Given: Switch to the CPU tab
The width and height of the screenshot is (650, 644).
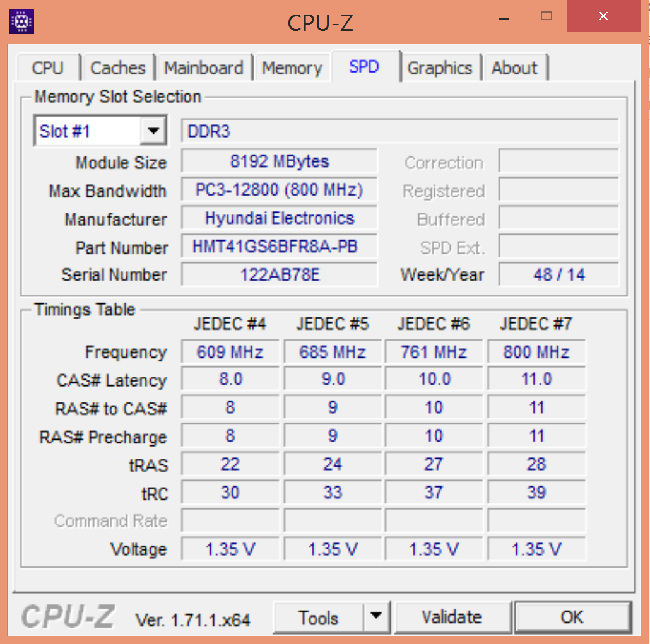Looking at the screenshot, I should tap(48, 67).
